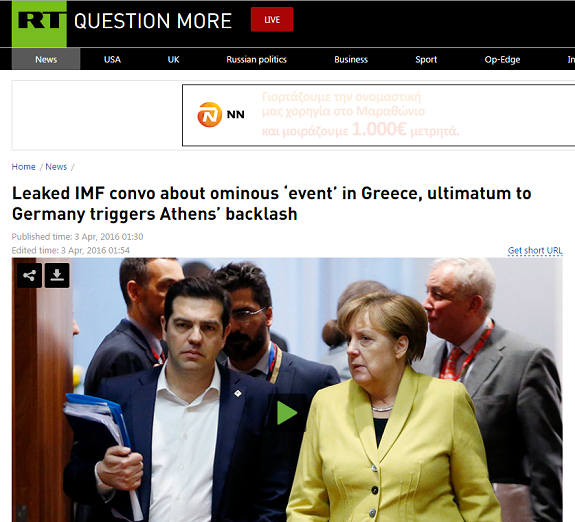Go to Op-Edge section
Viewport: 575px width, 522px height.
click(502, 59)
